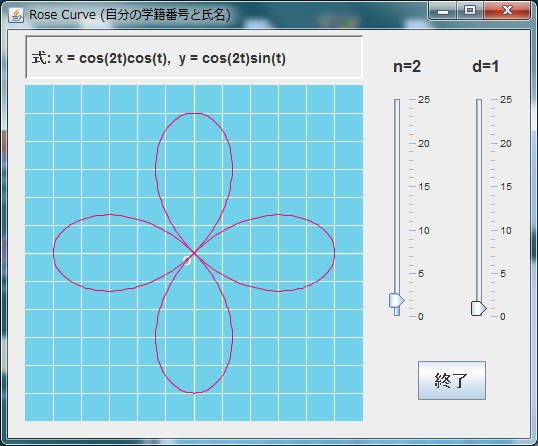The image size is (538, 446).
Task: Click the 15 tick label on n slider
Action: pos(424,187)
